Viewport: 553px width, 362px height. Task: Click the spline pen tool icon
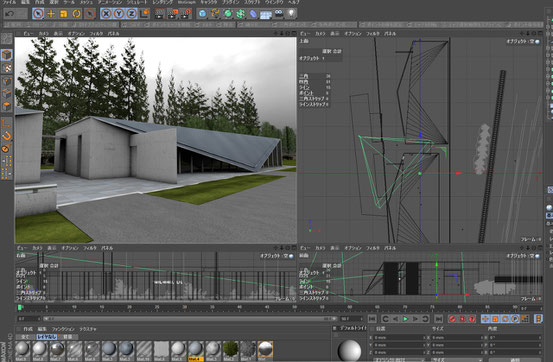point(215,14)
